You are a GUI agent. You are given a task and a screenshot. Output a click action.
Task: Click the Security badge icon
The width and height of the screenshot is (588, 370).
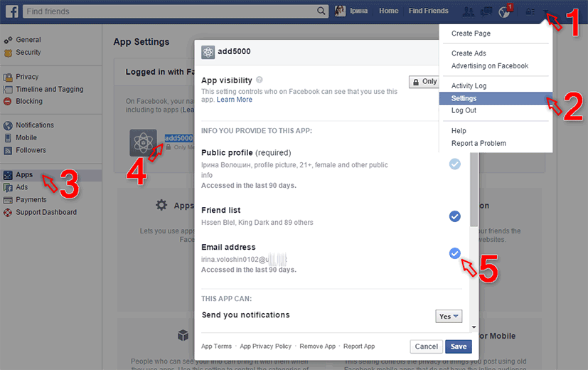[8, 53]
